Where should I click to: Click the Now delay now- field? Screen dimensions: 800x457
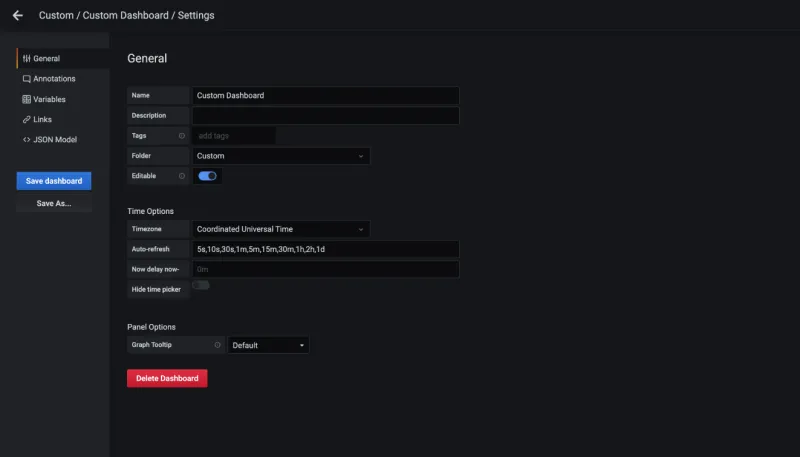[x=326, y=269]
